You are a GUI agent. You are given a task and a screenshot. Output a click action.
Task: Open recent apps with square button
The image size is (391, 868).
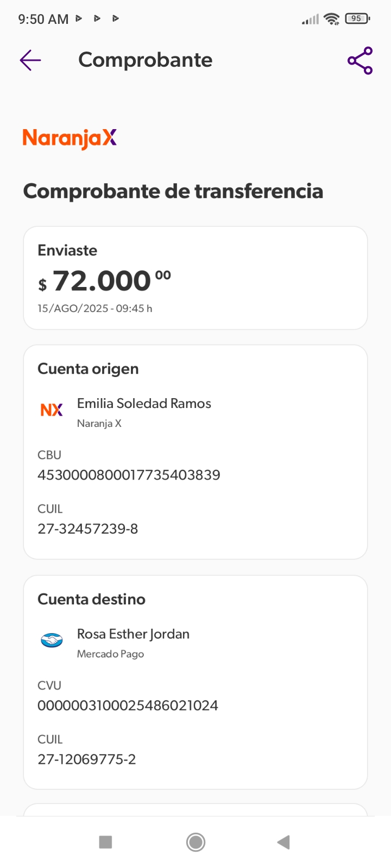point(105,842)
